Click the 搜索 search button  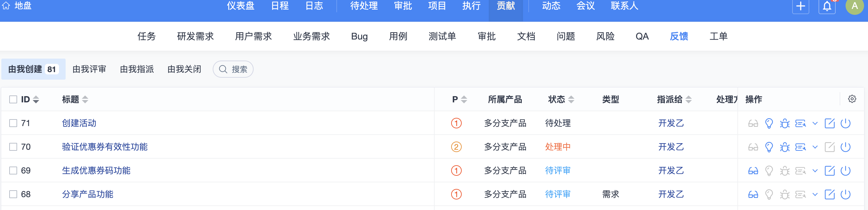pyautogui.click(x=233, y=69)
